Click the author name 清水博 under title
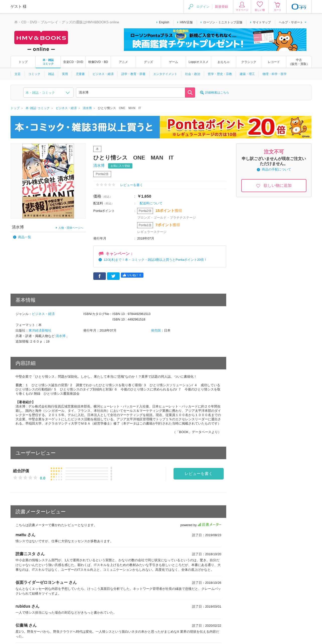This screenshot has width=322, height=644. pos(99,166)
